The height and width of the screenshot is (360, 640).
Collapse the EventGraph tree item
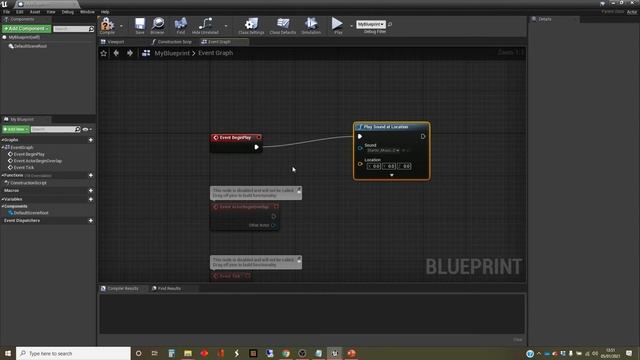click(x=3, y=147)
